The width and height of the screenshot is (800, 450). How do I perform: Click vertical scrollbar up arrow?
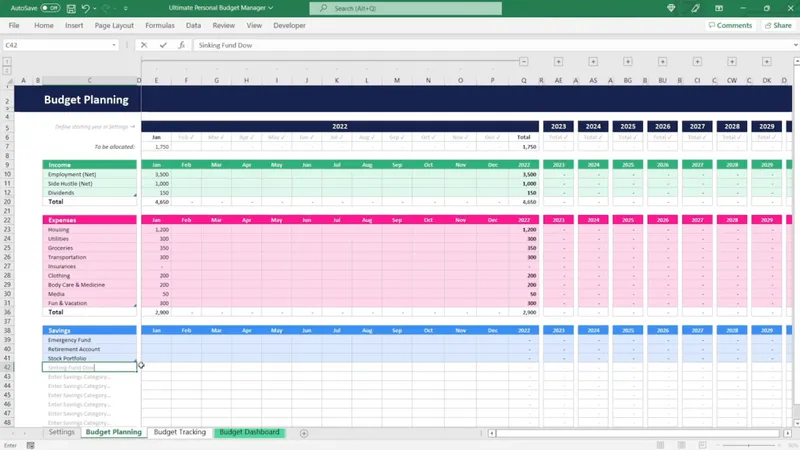tap(796, 61)
